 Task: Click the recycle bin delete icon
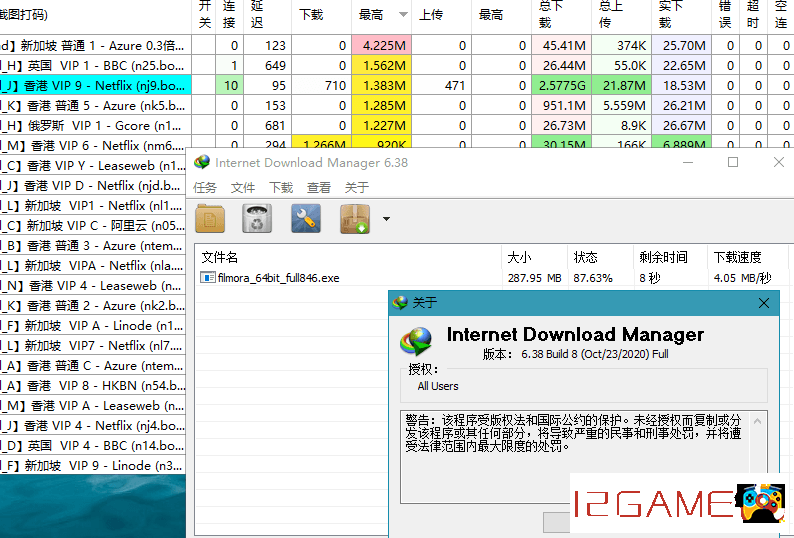(x=258, y=219)
